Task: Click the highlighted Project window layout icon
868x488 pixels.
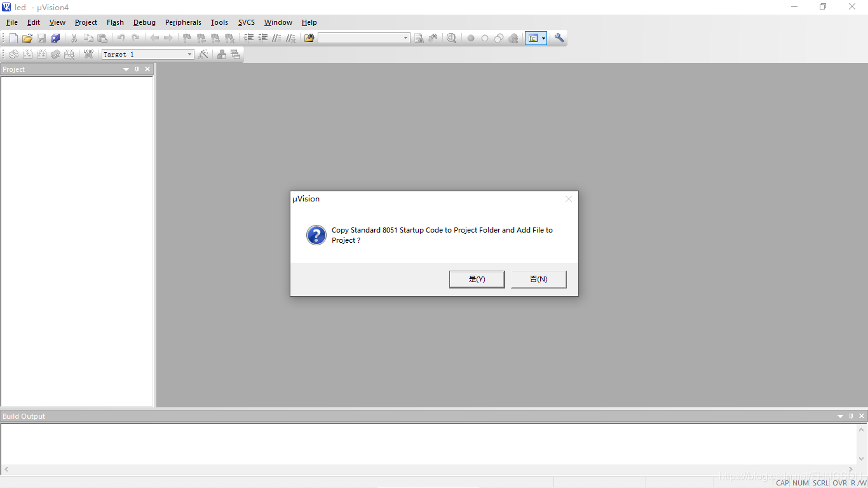Action: pos(533,38)
